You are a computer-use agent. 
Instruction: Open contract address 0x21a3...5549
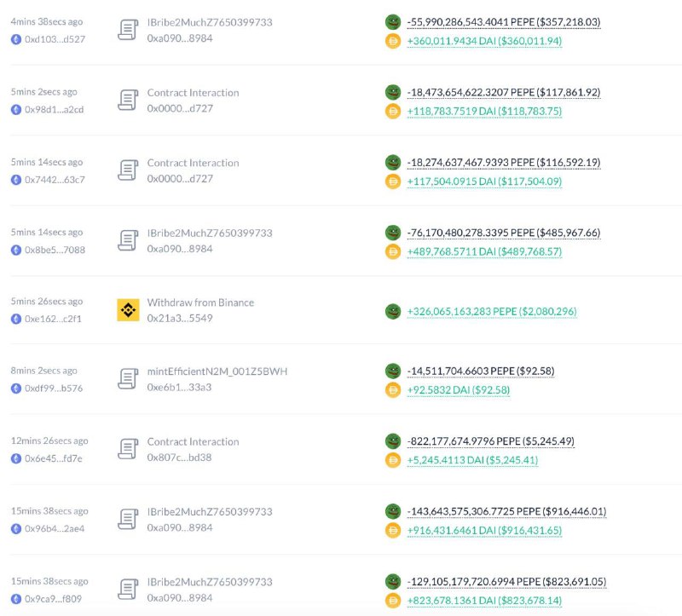click(180, 318)
